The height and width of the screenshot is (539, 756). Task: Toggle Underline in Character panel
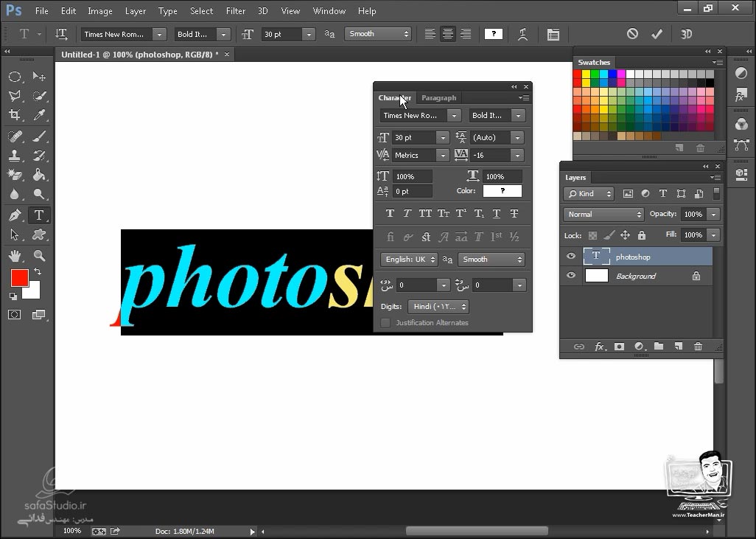497,213
